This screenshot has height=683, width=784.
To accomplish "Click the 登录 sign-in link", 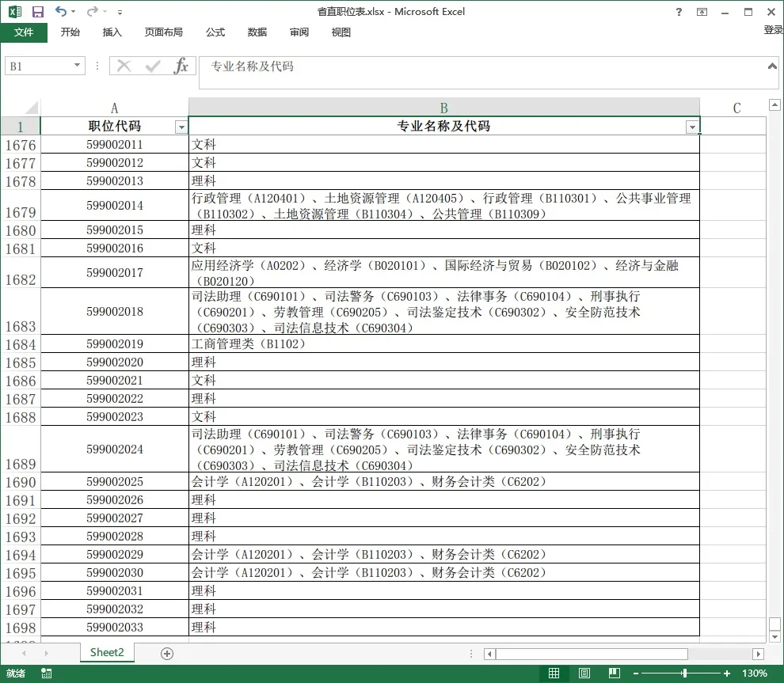I will [773, 30].
